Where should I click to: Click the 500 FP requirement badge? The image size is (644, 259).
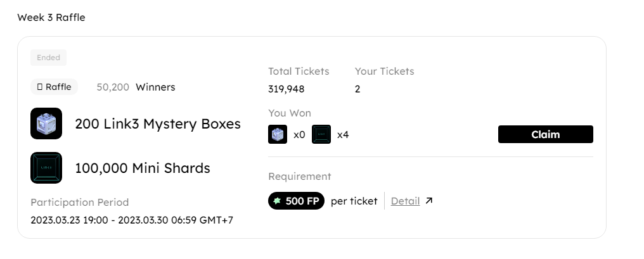[296, 201]
